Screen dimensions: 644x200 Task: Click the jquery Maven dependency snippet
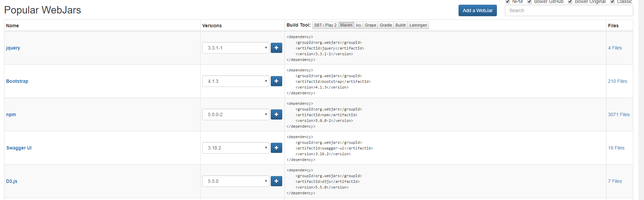point(325,48)
